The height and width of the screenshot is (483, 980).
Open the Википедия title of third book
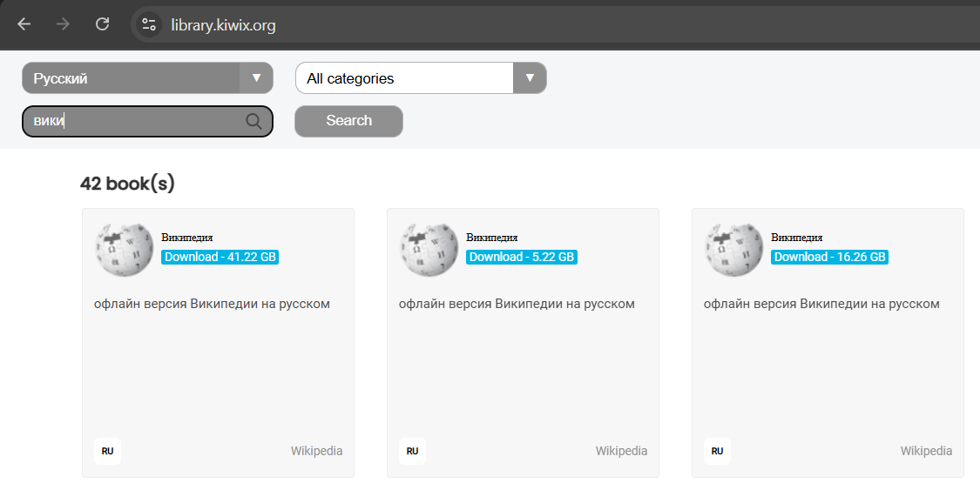(796, 237)
